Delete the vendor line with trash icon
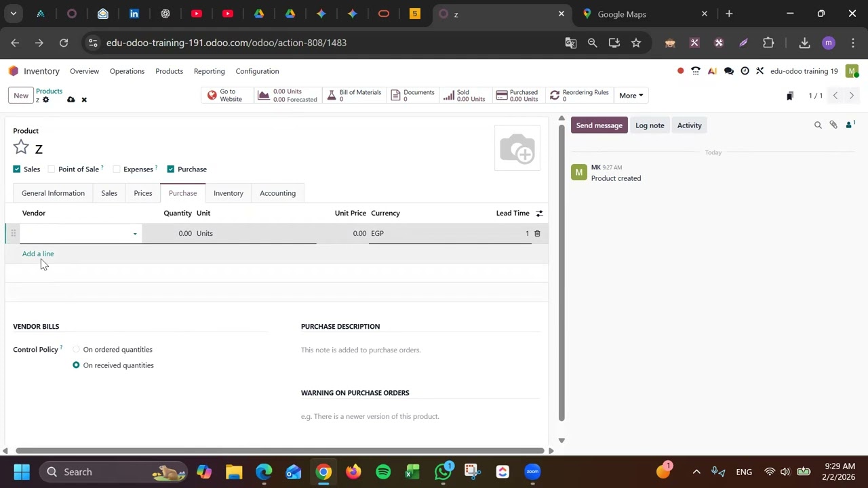The width and height of the screenshot is (868, 488). point(537,233)
